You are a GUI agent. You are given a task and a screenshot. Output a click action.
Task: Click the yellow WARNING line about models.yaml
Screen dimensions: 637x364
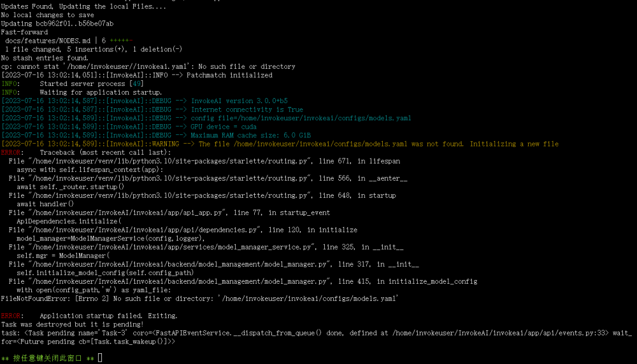pos(280,144)
